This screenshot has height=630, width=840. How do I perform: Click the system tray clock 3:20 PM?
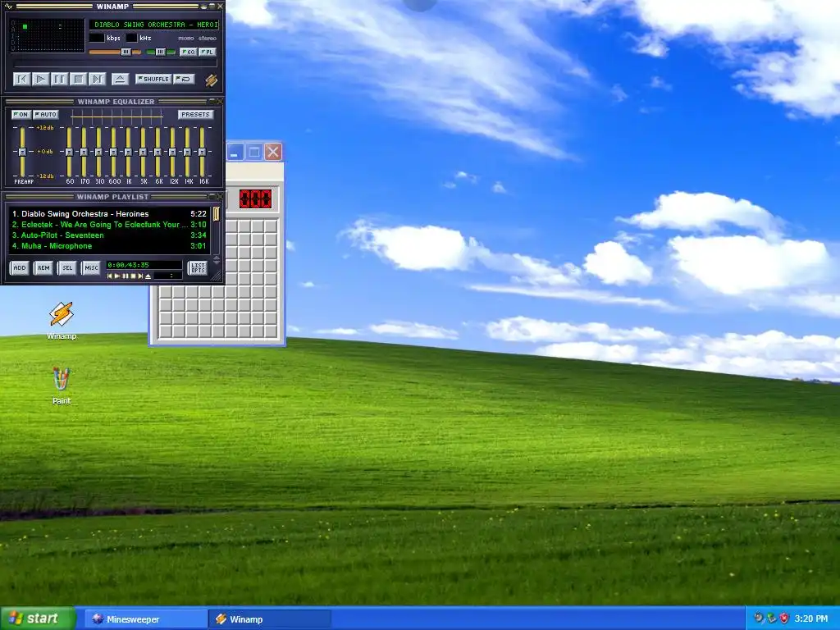(x=811, y=619)
